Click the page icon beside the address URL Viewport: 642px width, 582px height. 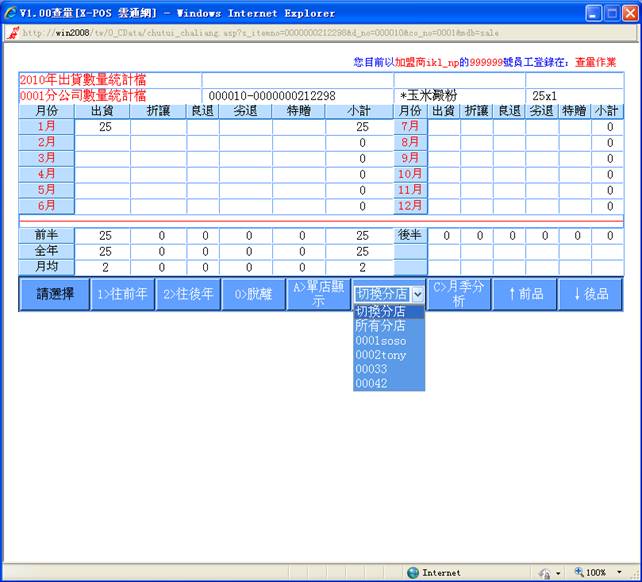[x=11, y=32]
